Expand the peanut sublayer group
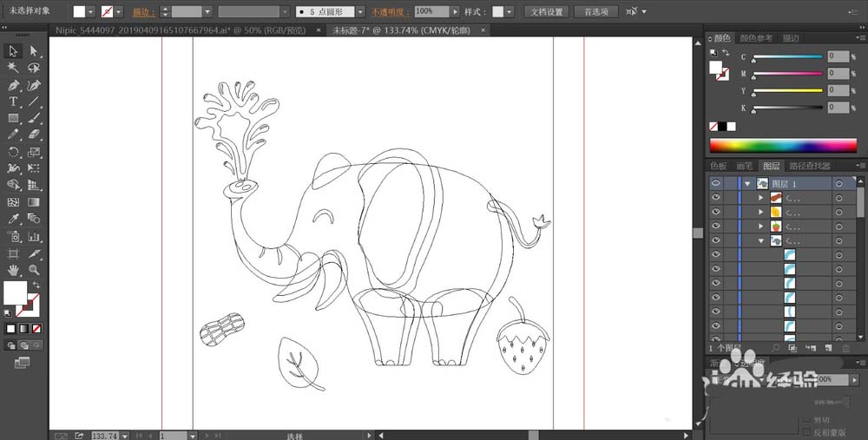 760,198
